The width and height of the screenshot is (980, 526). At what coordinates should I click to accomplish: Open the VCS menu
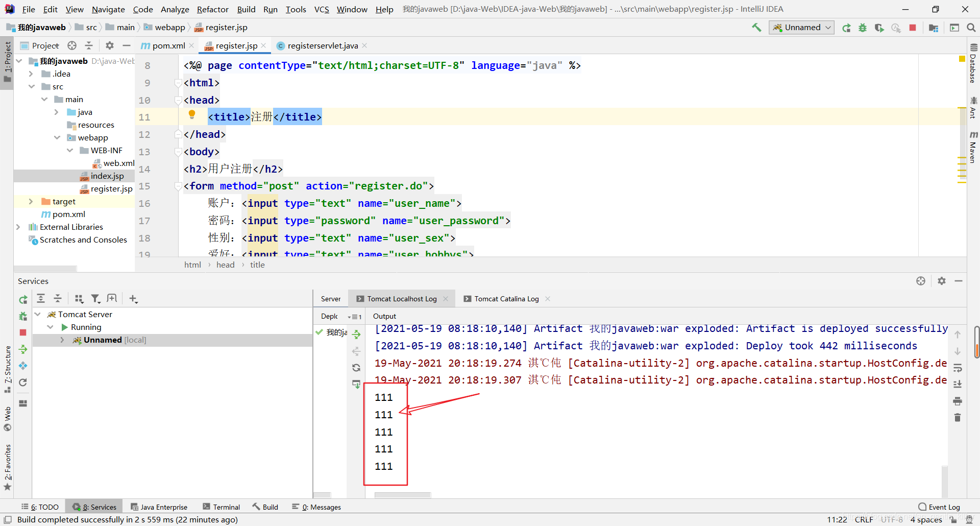tap(322, 9)
